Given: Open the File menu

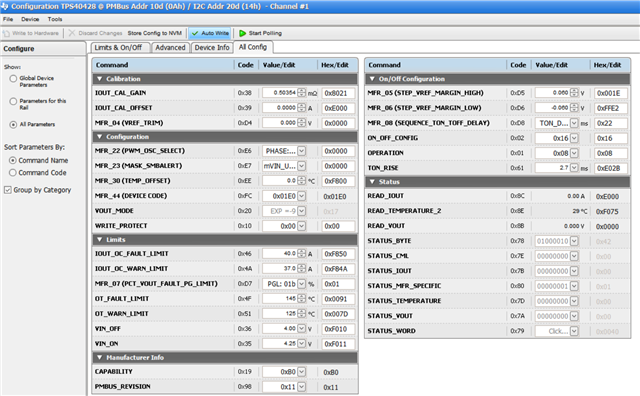Looking at the screenshot, I should [x=8, y=19].
